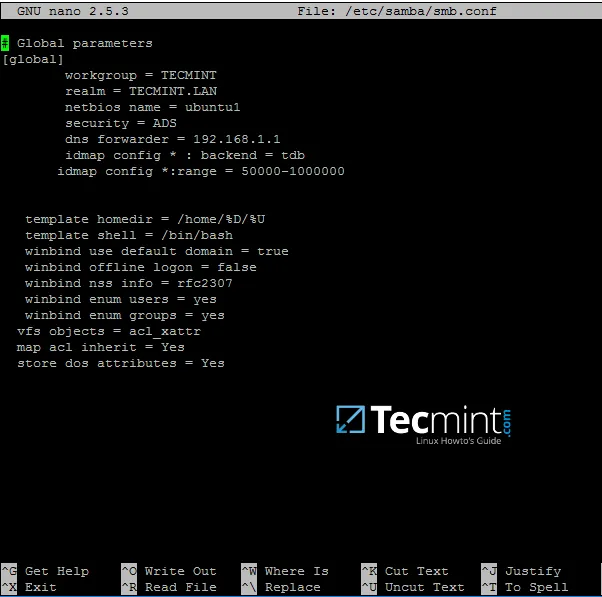Viewport: 602px width, 597px height.
Task: Click 'winbind enum groups = yes' line
Action: [x=124, y=316]
